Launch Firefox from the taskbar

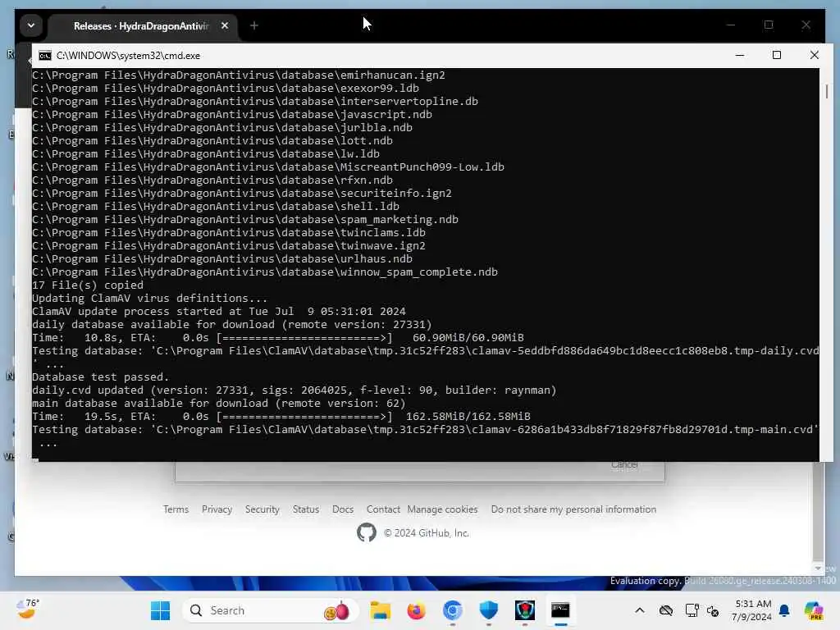(x=416, y=610)
